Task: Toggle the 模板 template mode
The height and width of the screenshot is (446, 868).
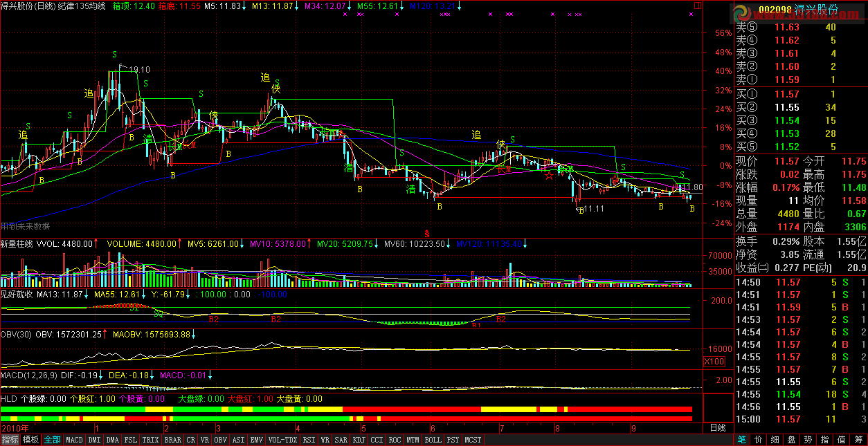Action: coord(30,440)
